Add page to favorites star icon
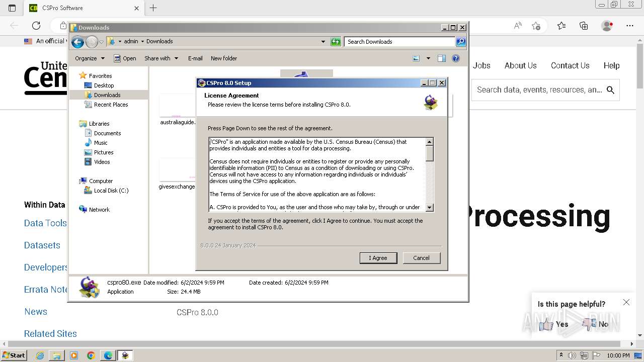 (x=536, y=26)
